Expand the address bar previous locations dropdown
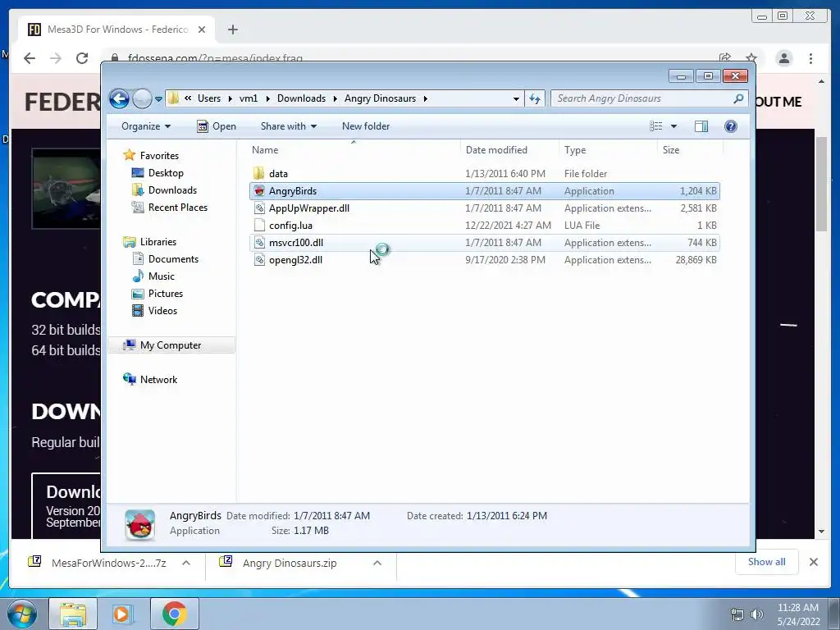 coord(516,98)
